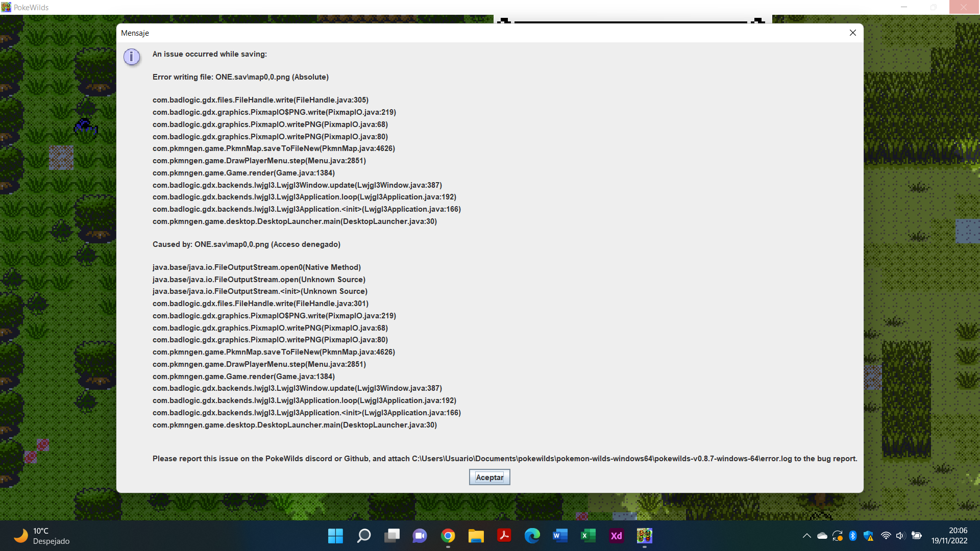
Task: Open OneDrive cloud tray icon
Action: point(822,536)
